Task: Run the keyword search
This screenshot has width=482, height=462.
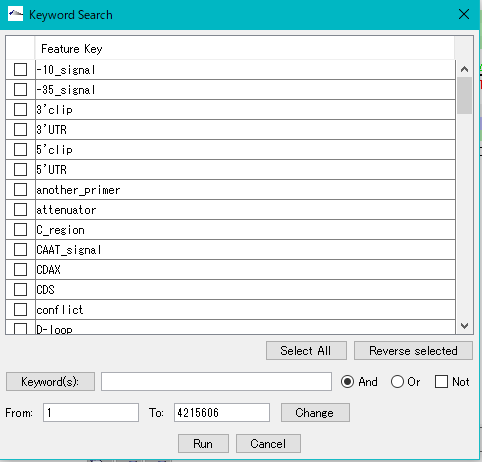Action: coord(203,444)
